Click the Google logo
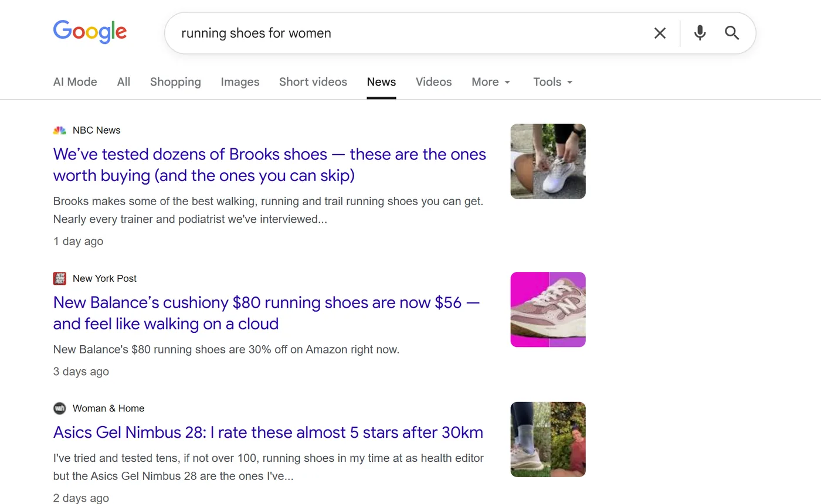The height and width of the screenshot is (504, 821). point(90,32)
